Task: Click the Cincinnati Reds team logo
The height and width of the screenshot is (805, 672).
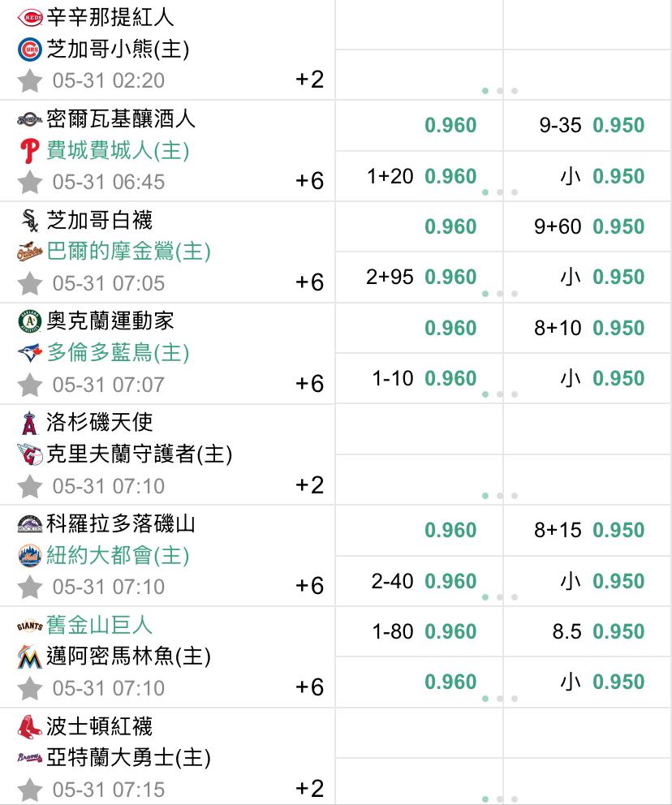Action: pyautogui.click(x=30, y=18)
